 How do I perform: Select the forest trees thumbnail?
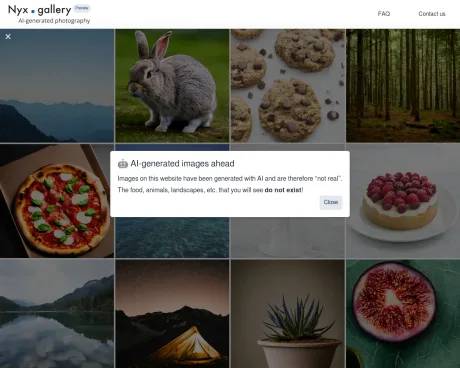point(403,86)
